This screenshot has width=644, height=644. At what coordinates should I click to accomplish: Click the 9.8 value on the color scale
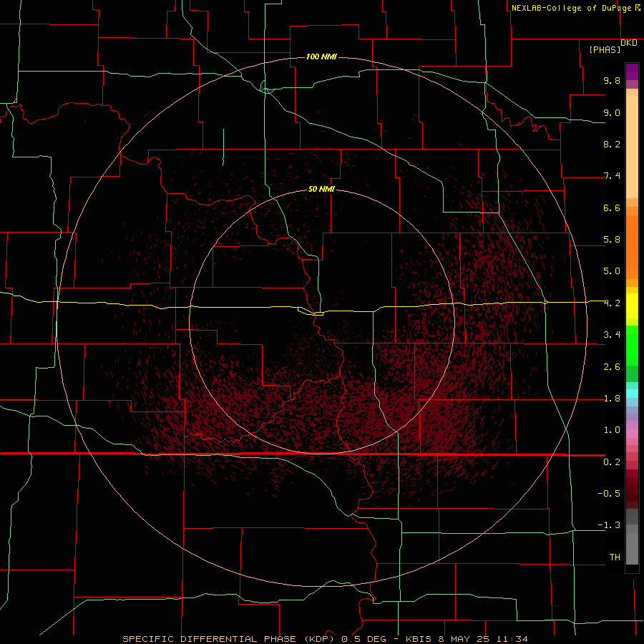tap(612, 80)
